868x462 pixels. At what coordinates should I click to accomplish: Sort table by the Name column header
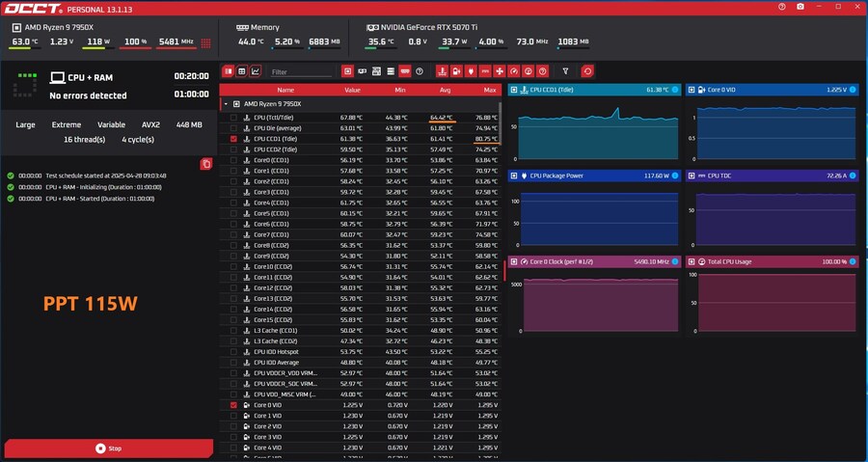[285, 89]
